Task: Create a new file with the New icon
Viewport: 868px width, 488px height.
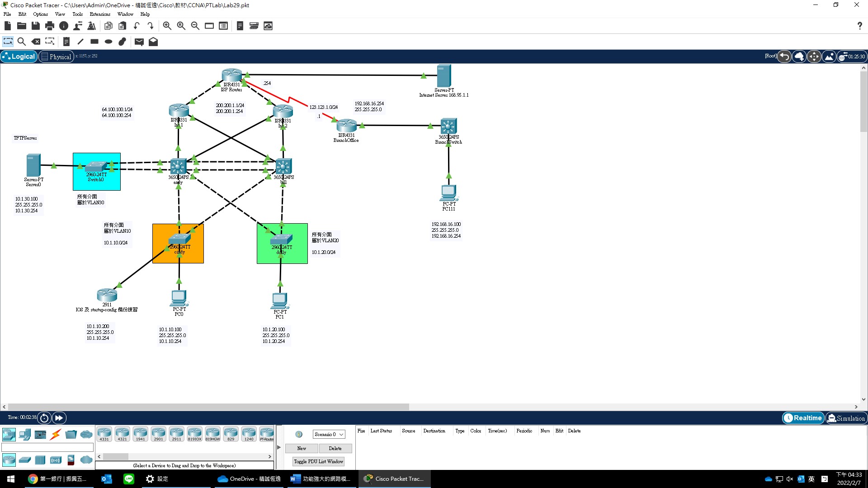Action: (x=8, y=26)
